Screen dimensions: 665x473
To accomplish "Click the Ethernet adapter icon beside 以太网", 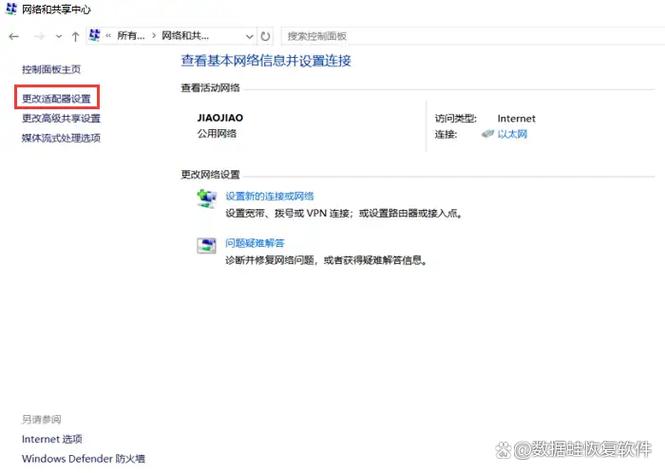I will (x=488, y=134).
